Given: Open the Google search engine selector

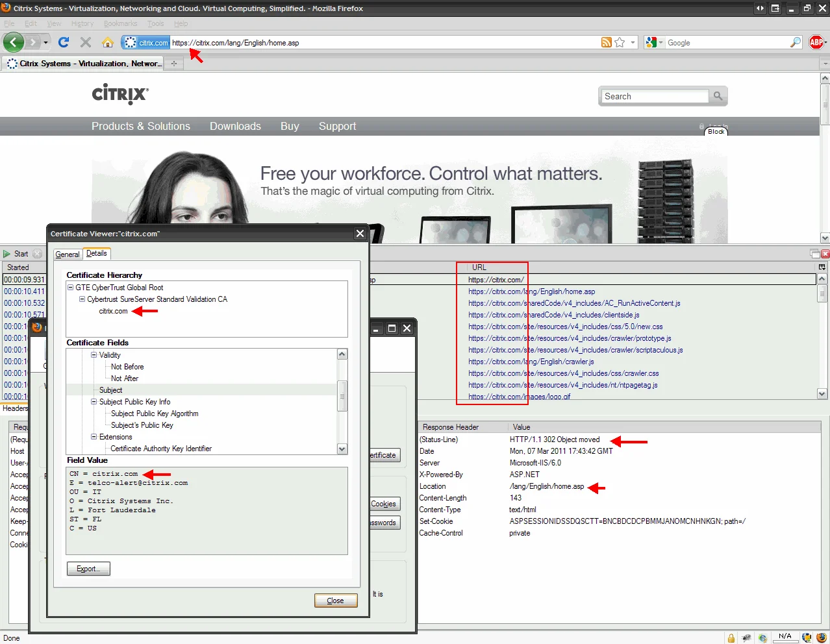Looking at the screenshot, I should coord(655,43).
